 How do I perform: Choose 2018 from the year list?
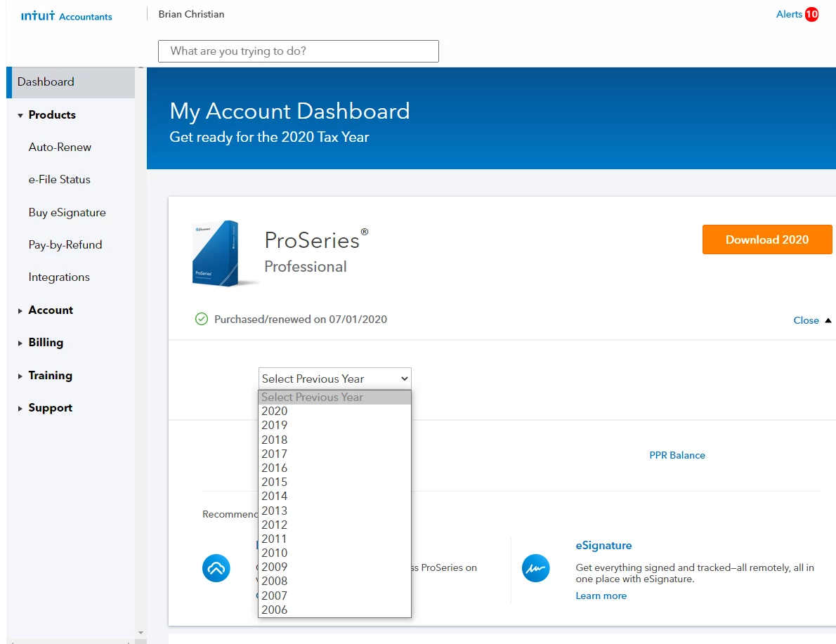click(x=335, y=440)
